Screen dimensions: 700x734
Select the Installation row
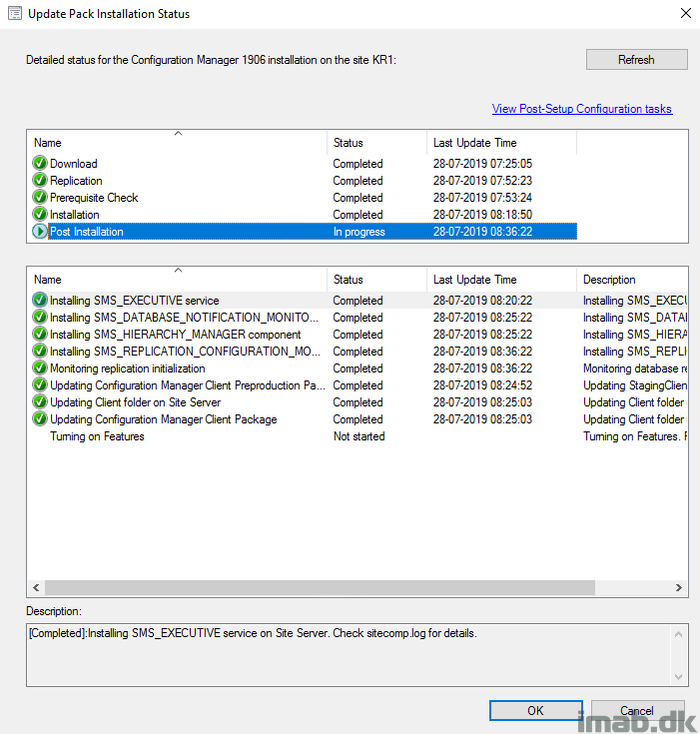click(x=305, y=214)
